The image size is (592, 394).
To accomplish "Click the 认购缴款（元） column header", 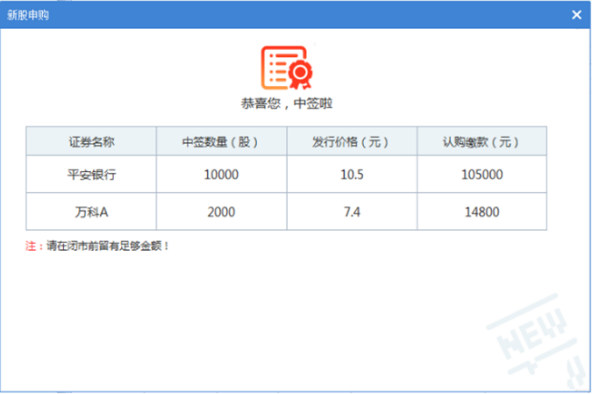I will (482, 142).
